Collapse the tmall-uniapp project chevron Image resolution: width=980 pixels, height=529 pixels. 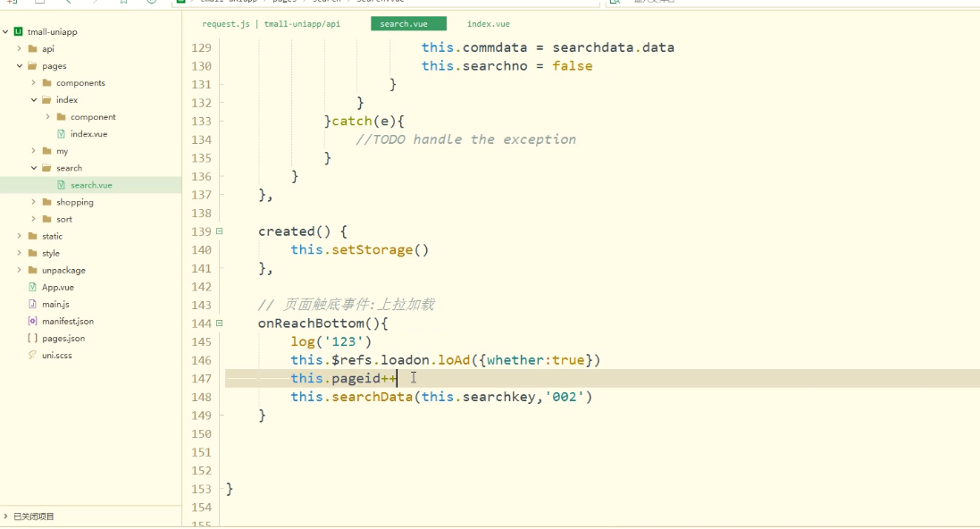click(x=5, y=31)
